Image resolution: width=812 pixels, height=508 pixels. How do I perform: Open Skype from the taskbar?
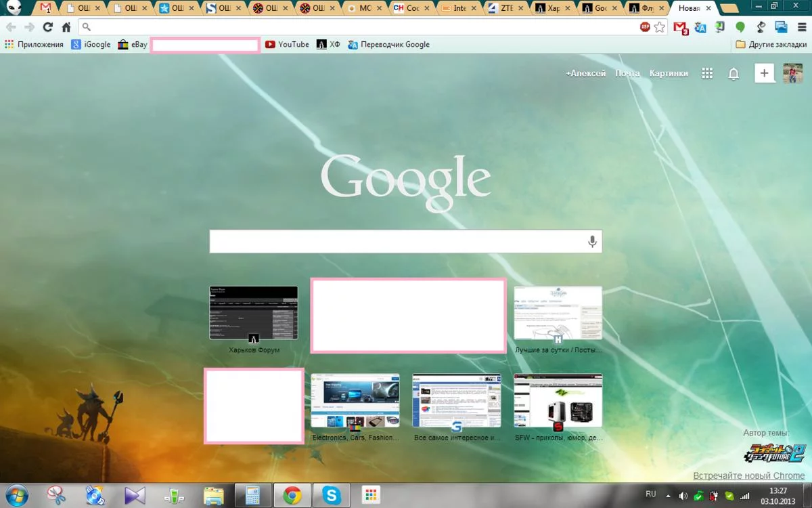pos(332,496)
